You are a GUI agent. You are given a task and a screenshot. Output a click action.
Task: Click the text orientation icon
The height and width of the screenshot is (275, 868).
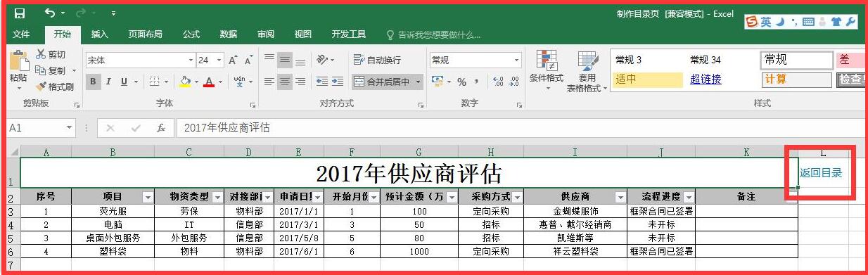322,60
